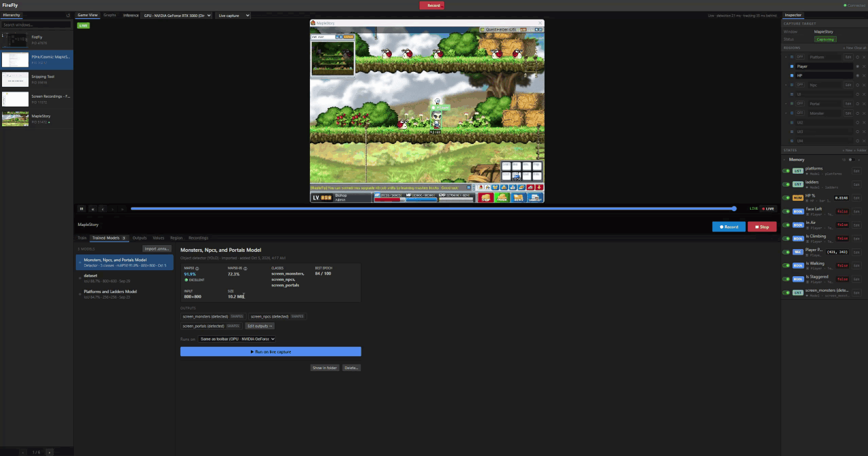Jump to the first frame with the double-left arrow

pyautogui.click(x=92, y=209)
